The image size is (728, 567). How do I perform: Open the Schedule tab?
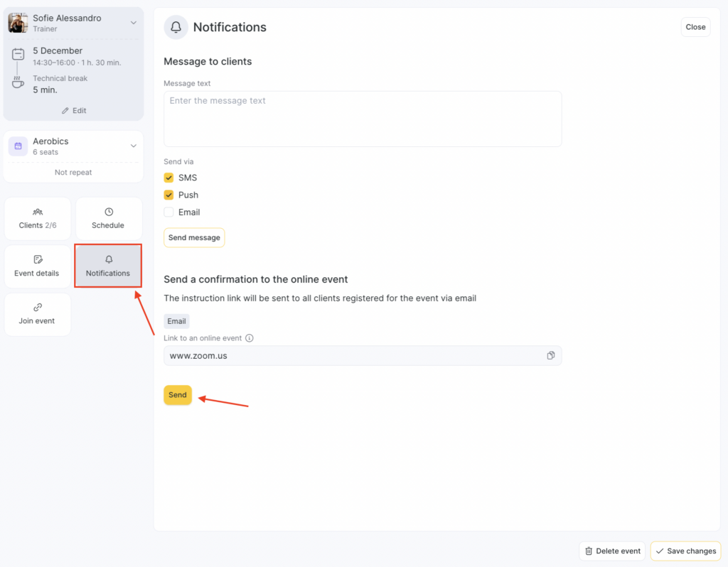coord(108,219)
